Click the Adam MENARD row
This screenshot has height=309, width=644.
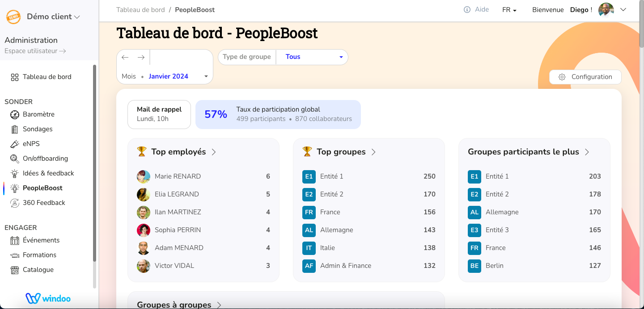(203, 248)
